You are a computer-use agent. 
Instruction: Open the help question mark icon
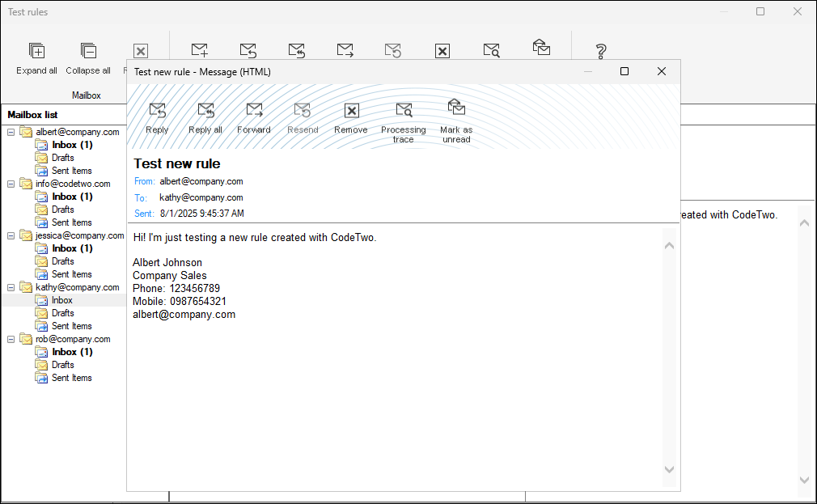600,52
